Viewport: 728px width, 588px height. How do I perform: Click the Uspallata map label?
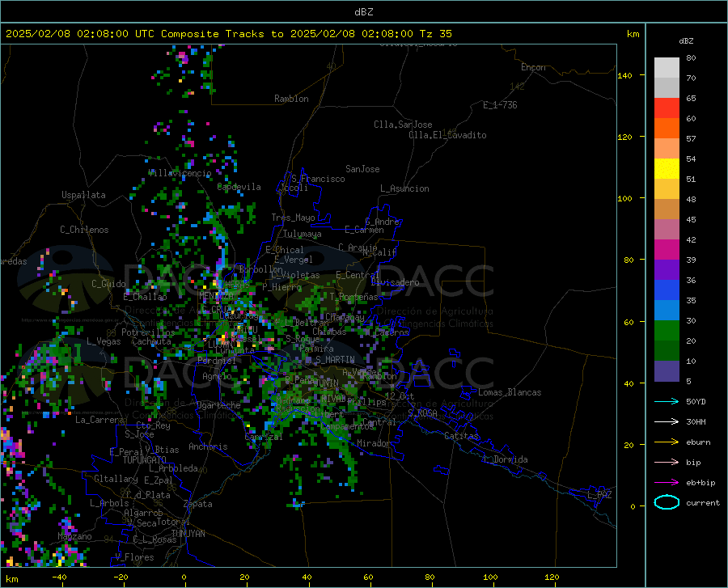tap(83, 195)
